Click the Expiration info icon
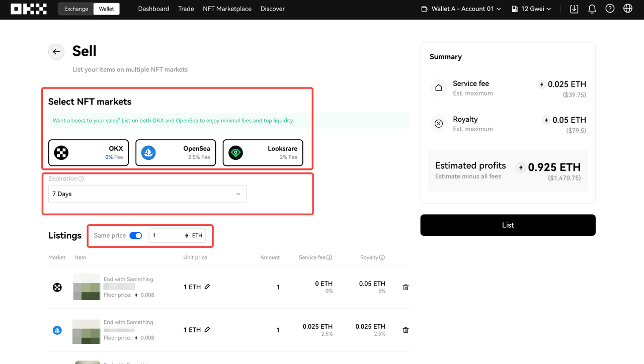Viewport: 644px width, 364px height. coord(82,179)
